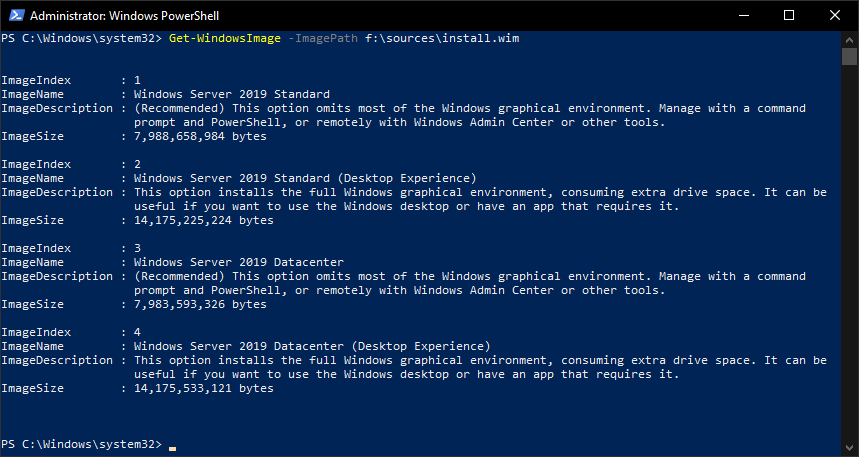Viewport: 859px width, 457px height.
Task: Click the PowerShell icon in title bar
Action: (15, 15)
